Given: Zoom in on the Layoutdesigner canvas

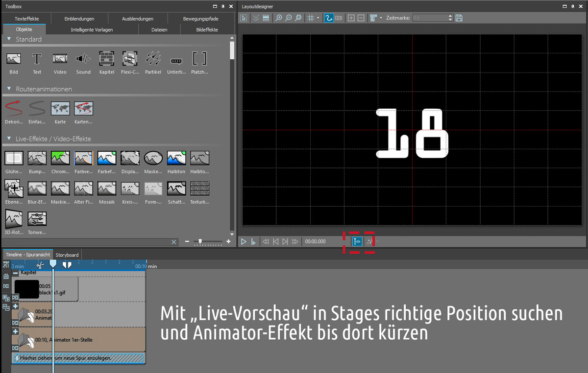Looking at the screenshot, I should click(278, 18).
